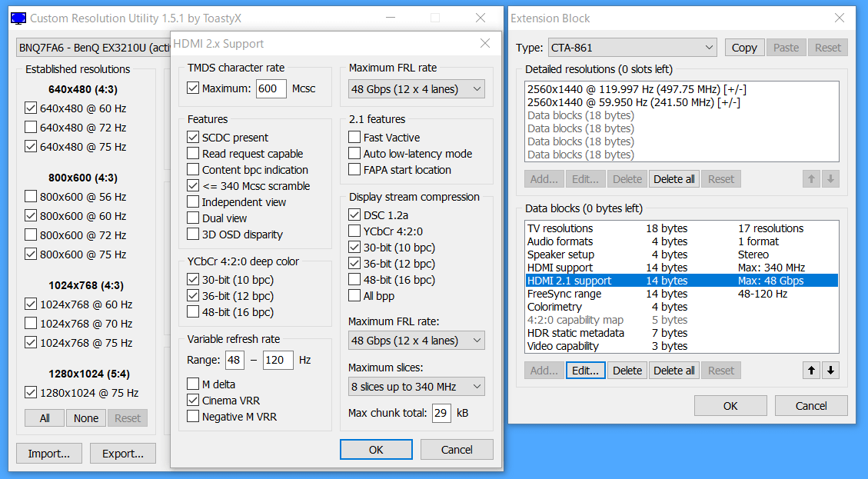Enable Negative M VRR

coord(193,417)
